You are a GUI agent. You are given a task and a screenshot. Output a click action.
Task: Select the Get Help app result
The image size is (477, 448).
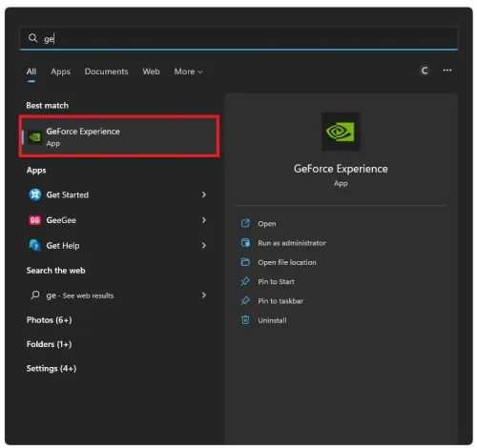(117, 246)
